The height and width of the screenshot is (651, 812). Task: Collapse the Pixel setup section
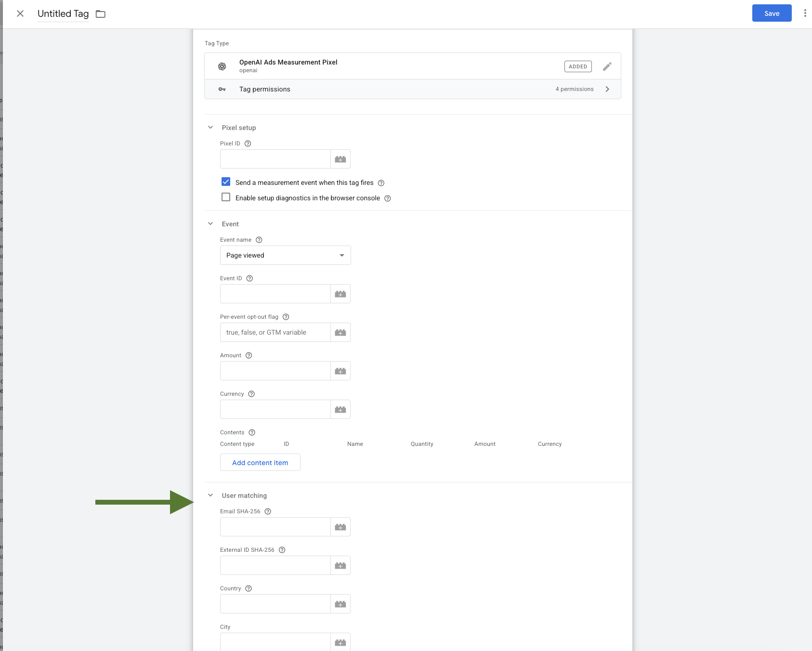[x=210, y=128]
